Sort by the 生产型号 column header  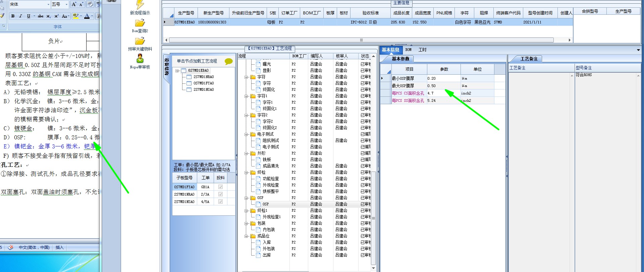point(186,13)
